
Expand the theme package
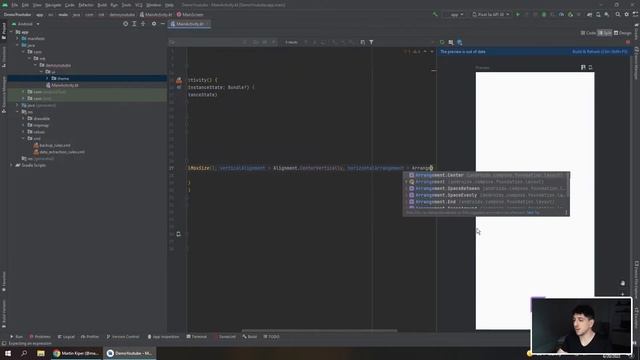tap(47, 78)
